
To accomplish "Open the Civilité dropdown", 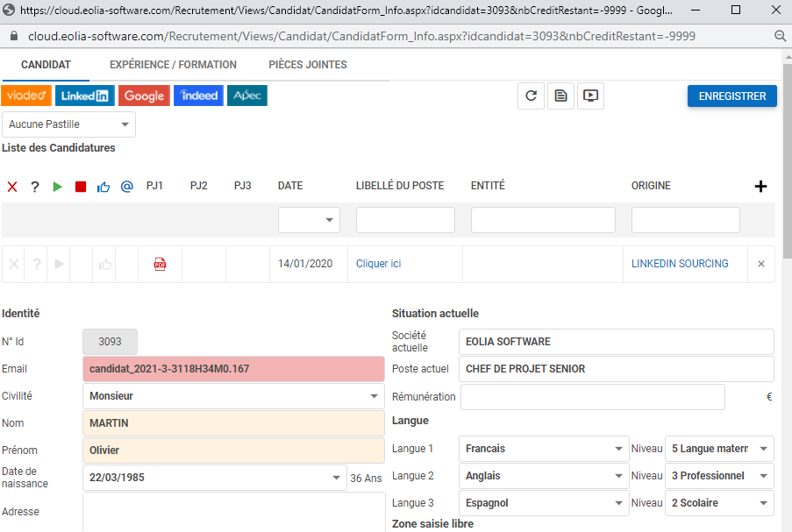I will coord(232,396).
